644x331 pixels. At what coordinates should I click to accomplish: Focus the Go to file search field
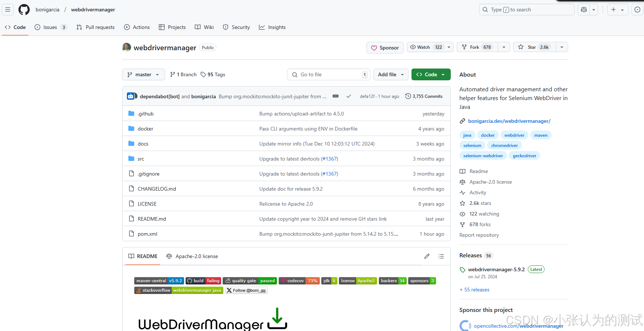click(329, 74)
